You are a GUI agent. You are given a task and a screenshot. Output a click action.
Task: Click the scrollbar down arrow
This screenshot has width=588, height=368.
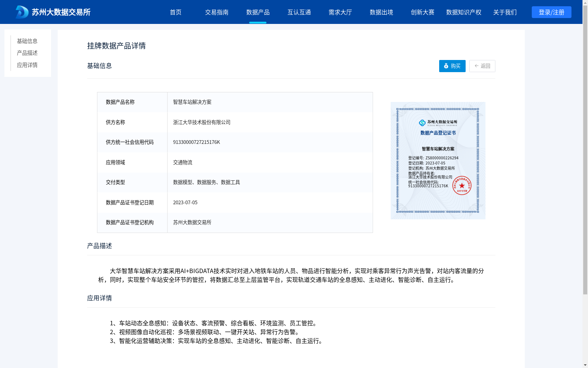click(x=585, y=365)
